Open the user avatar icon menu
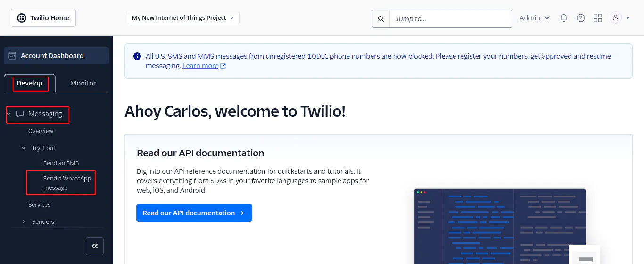The height and width of the screenshot is (264, 644). click(616, 18)
